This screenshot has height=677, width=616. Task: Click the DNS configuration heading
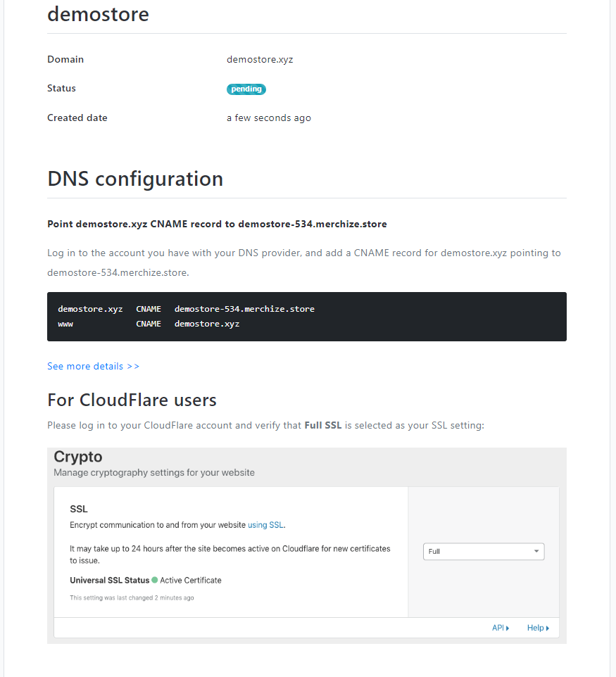point(135,179)
